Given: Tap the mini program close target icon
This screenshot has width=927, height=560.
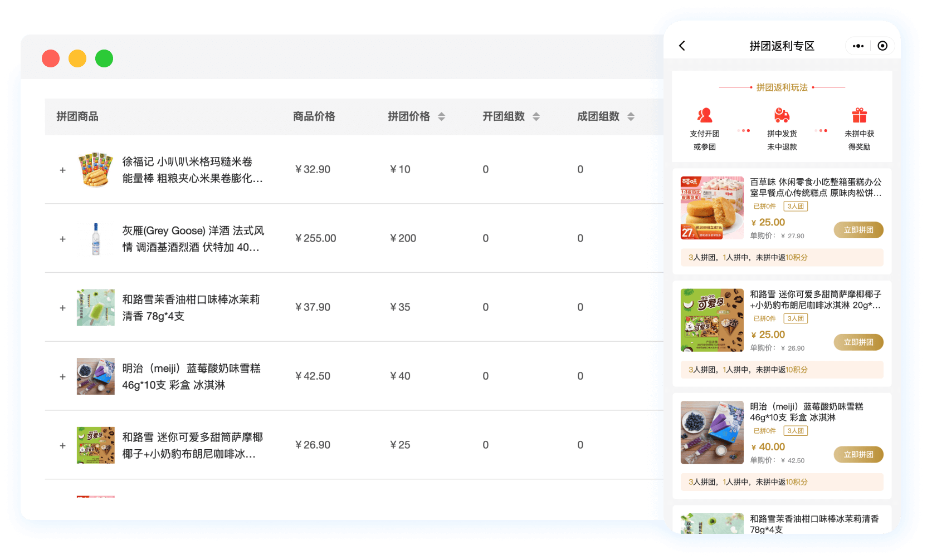Looking at the screenshot, I should click(x=882, y=46).
